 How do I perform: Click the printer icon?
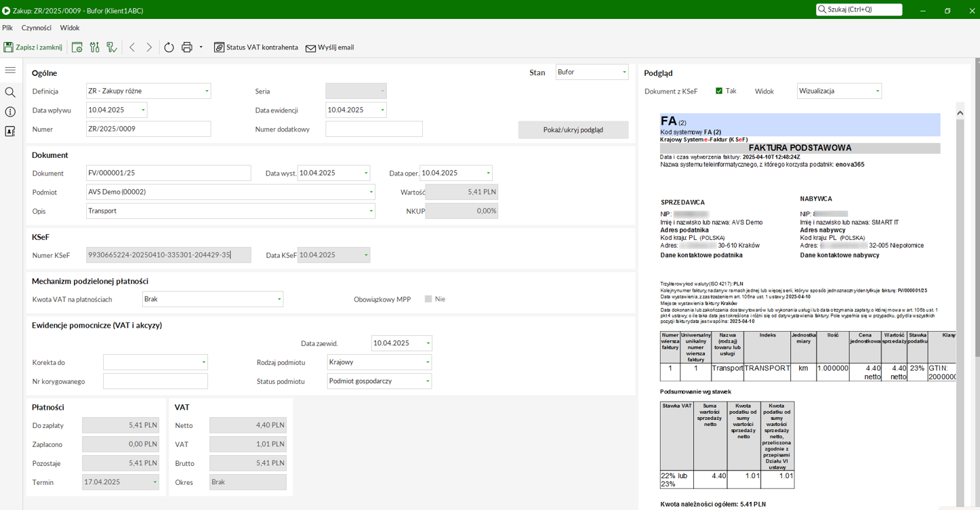pyautogui.click(x=187, y=47)
